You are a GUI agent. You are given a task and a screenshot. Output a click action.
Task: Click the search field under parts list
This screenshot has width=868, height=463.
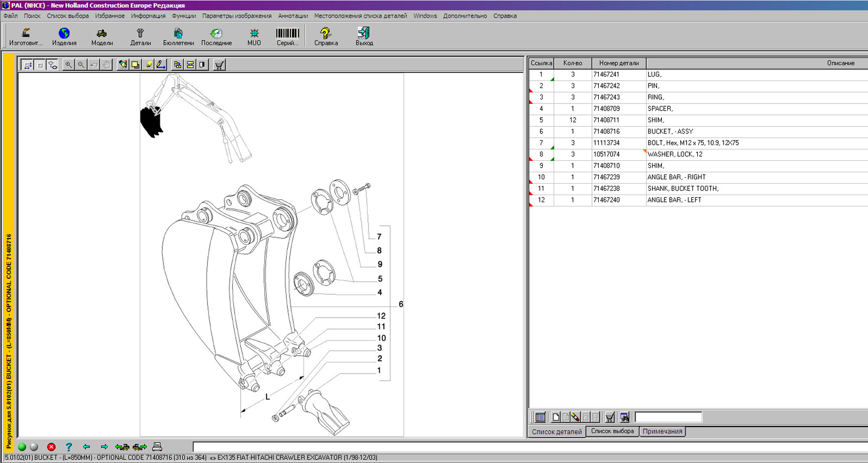coord(668,417)
